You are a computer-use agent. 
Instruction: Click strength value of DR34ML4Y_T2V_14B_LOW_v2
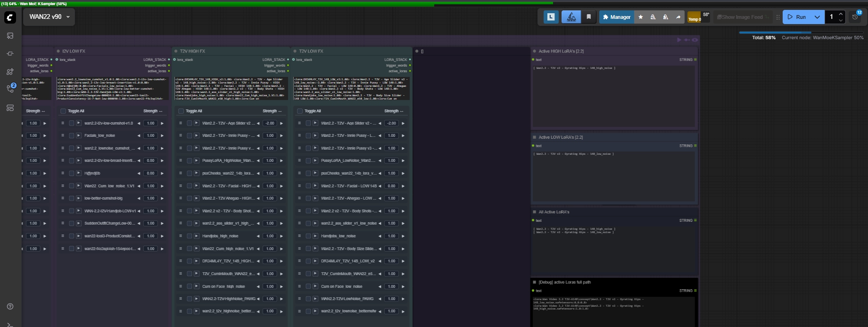(x=391, y=261)
